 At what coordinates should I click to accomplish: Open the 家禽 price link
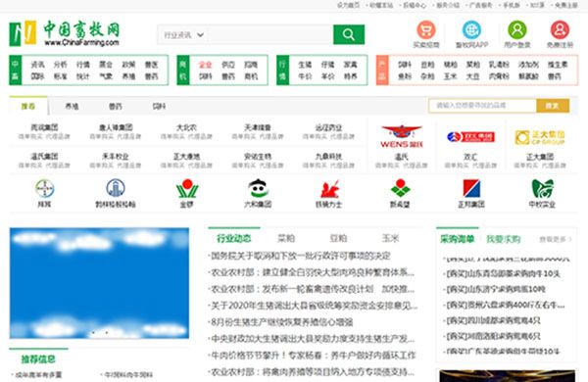(350, 65)
